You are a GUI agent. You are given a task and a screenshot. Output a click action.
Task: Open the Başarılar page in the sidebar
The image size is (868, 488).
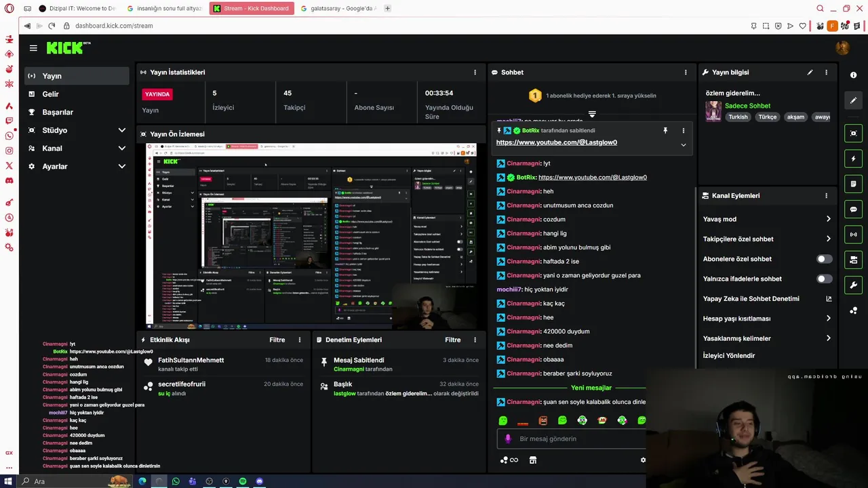(x=77, y=112)
